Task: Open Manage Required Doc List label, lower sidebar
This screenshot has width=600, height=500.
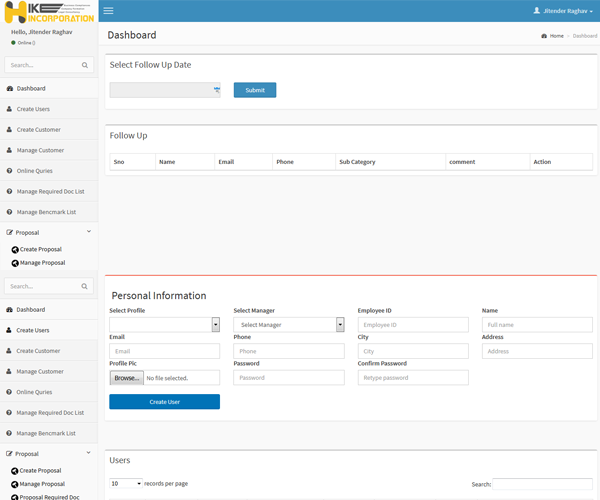Action: point(50,413)
